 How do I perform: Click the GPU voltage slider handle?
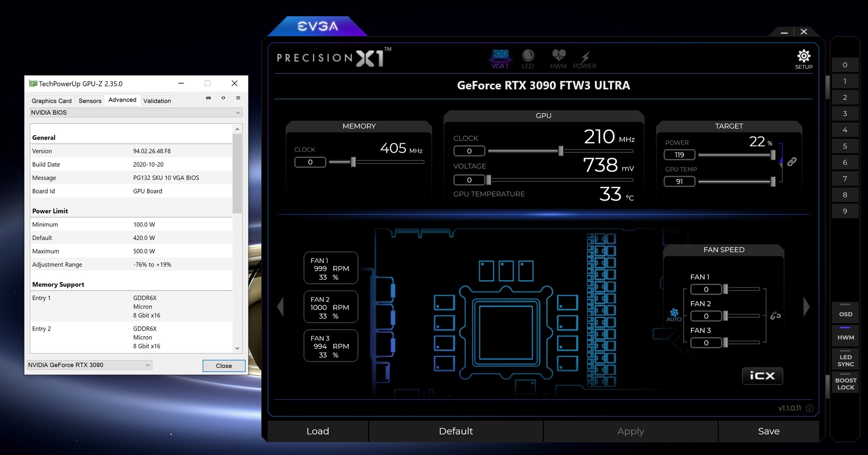488,180
